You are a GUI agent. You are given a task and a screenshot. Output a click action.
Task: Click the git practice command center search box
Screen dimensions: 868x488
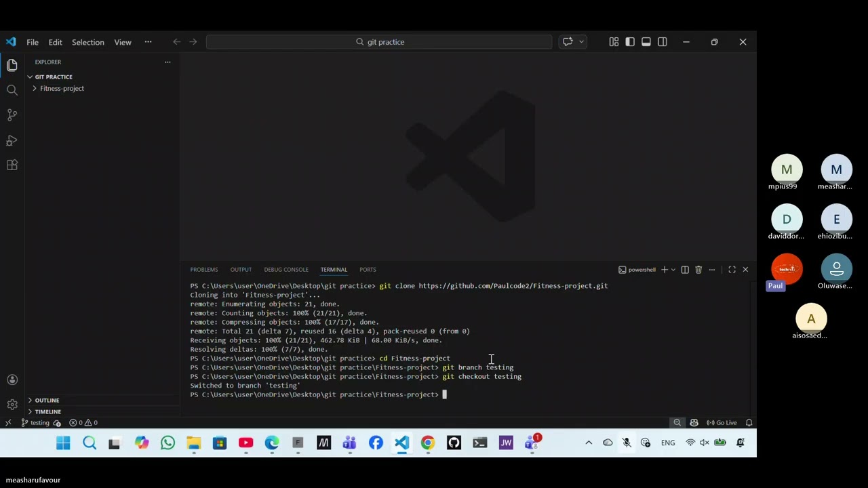tap(379, 42)
